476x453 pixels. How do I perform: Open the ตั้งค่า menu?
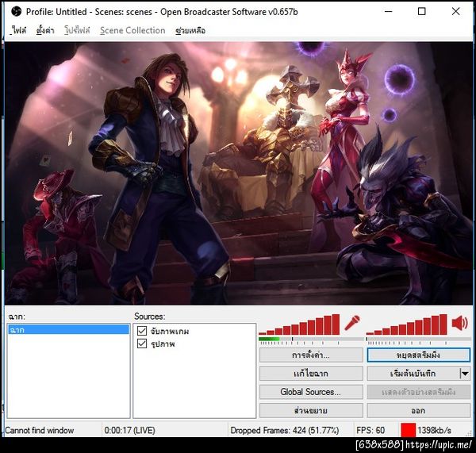coord(45,30)
